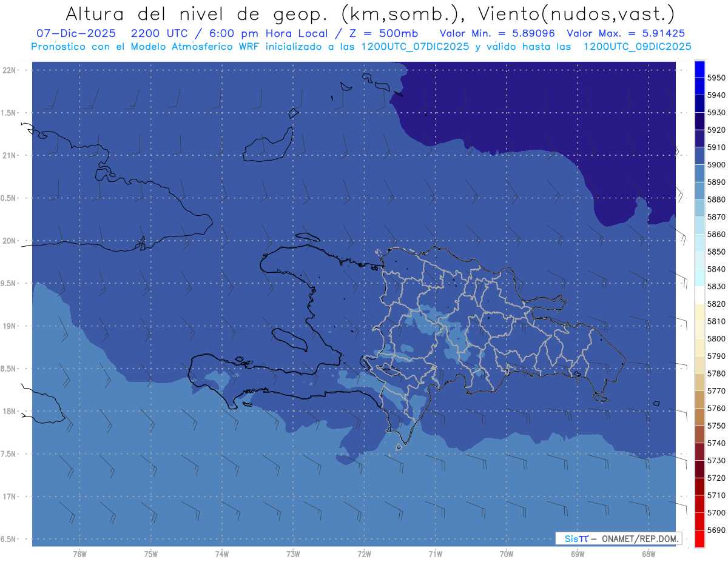728x562 pixels.
Task: Click the '5850' color scale label
Action: pos(716,252)
